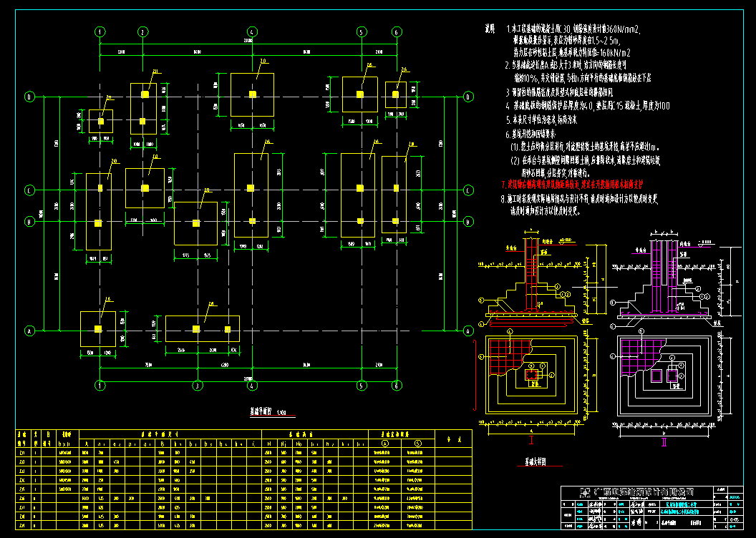Select red note 7 text line
The height and width of the screenshot is (538, 756).
(x=572, y=185)
